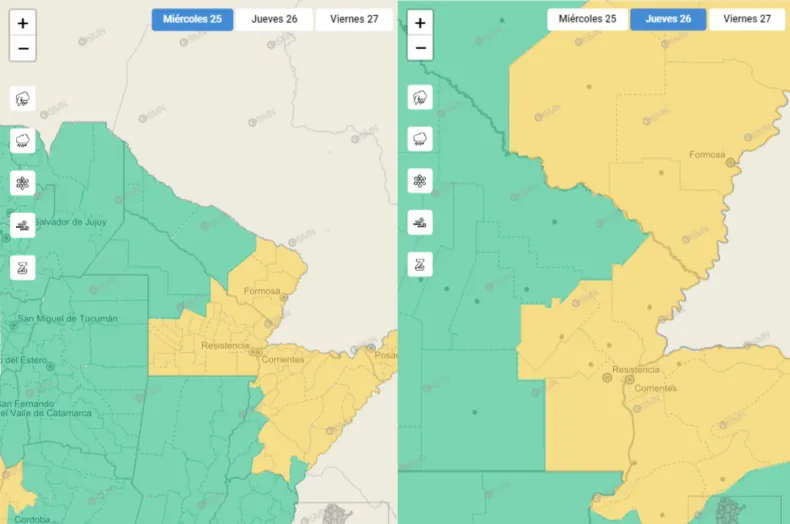
Task: Click Formosa city marker on right map
Action: tap(731, 161)
